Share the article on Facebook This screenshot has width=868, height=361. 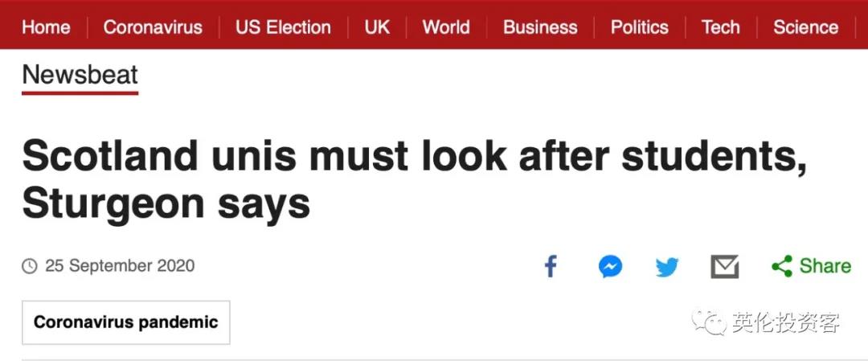click(551, 266)
